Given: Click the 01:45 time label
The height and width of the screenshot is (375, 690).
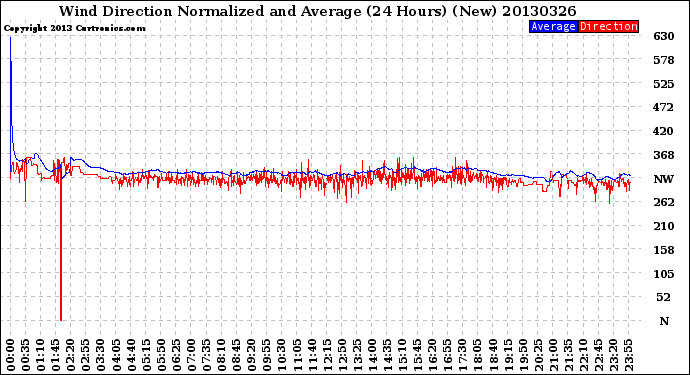Looking at the screenshot, I should coord(56,355).
